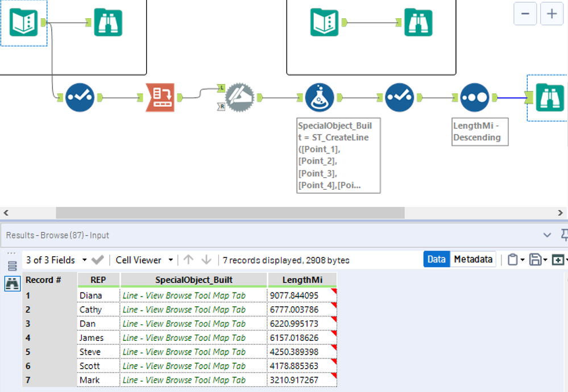Screen dimensions: 568x392
Task: Select the Cathy cell
Action: (98, 310)
